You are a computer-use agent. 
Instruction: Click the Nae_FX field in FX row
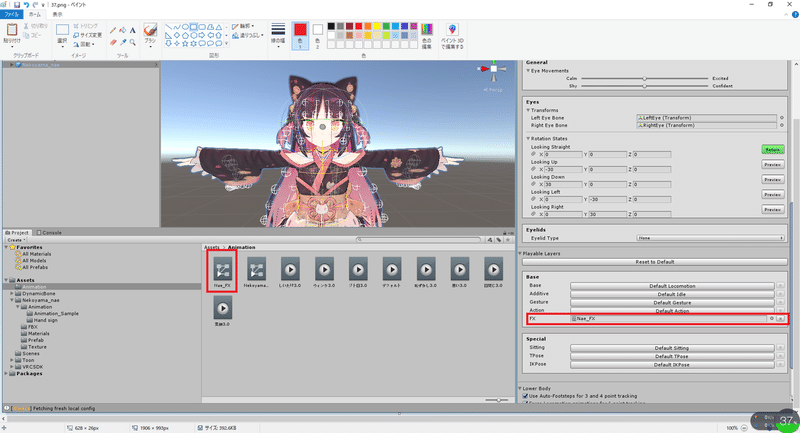tap(668, 319)
